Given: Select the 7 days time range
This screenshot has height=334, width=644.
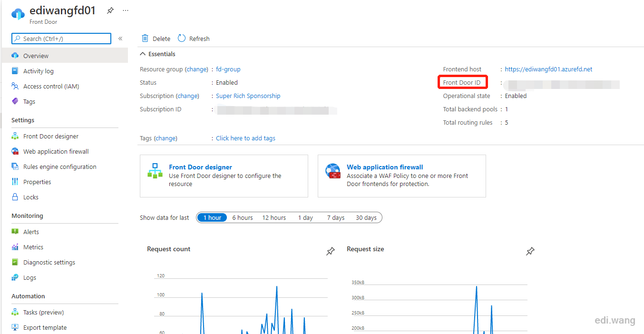Looking at the screenshot, I should [336, 218].
